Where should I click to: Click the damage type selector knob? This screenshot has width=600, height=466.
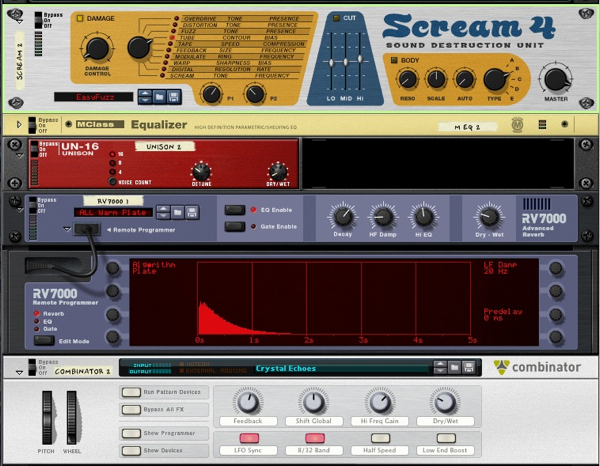(139, 47)
